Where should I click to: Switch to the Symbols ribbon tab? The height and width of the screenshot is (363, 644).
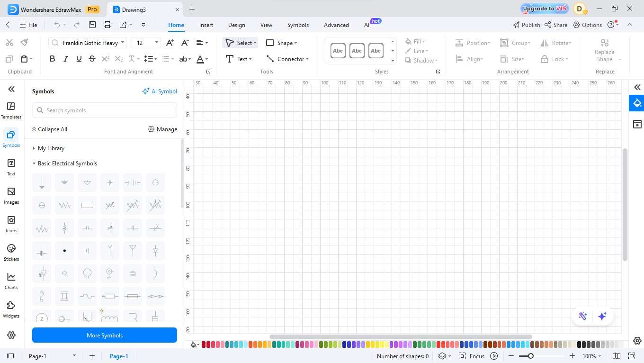[298, 25]
